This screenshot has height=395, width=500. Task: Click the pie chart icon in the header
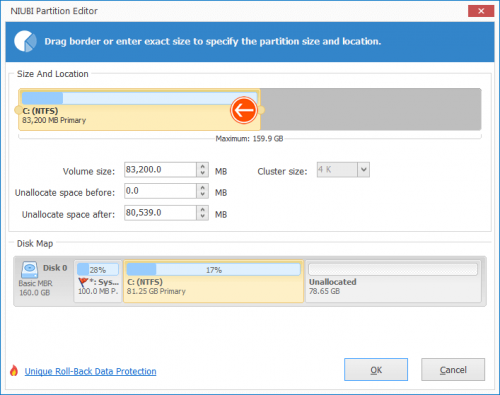[x=25, y=42]
